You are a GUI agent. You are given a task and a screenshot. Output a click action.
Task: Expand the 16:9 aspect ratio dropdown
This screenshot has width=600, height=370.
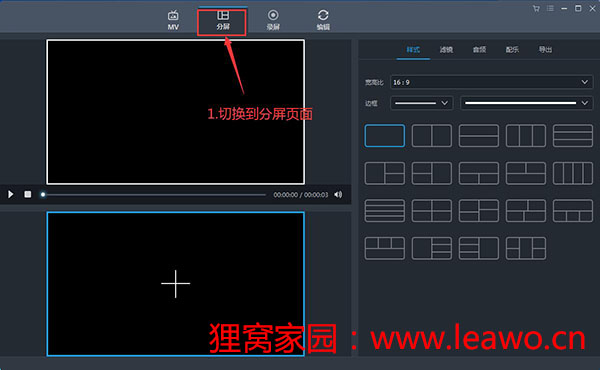pos(491,82)
